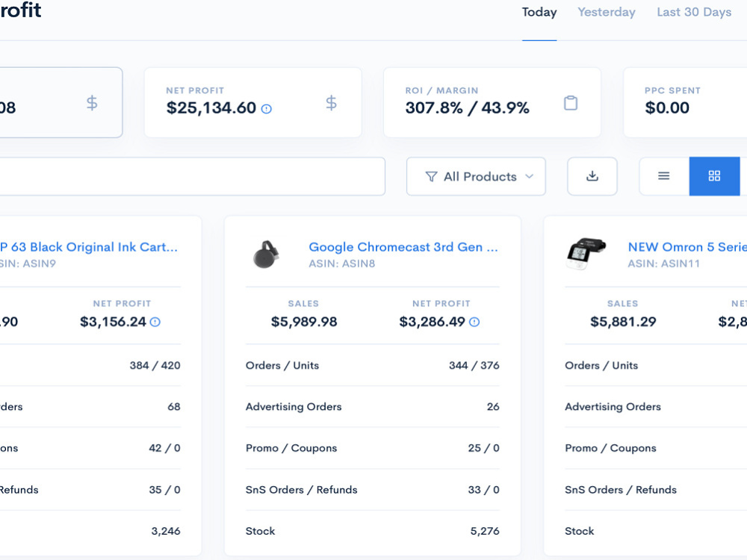
Task: Open the All Products filter dropdown
Action: click(x=476, y=176)
